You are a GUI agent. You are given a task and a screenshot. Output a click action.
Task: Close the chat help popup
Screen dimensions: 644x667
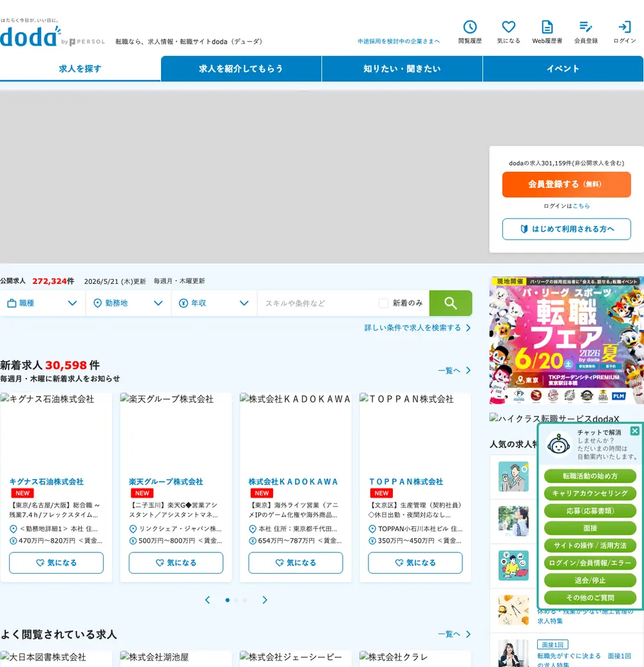point(634,431)
